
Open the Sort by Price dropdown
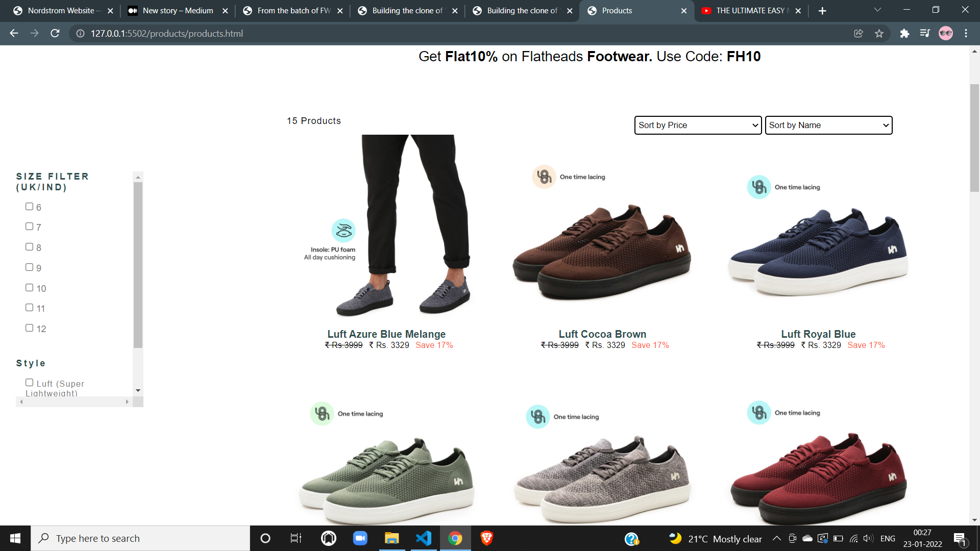tap(698, 125)
